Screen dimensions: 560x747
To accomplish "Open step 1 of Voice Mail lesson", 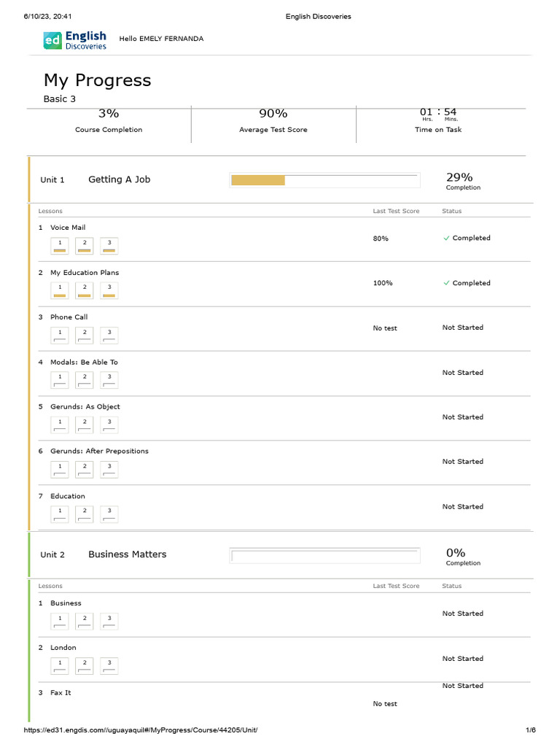I will (x=60, y=246).
